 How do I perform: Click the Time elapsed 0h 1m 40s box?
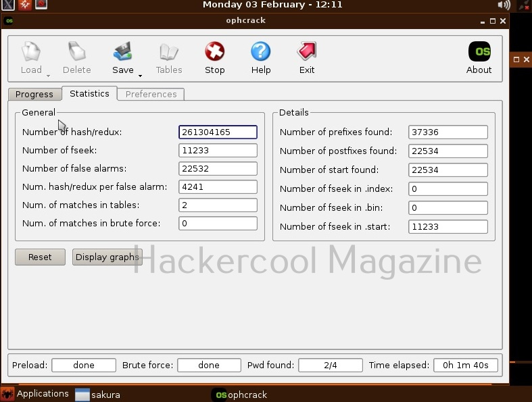point(466,365)
